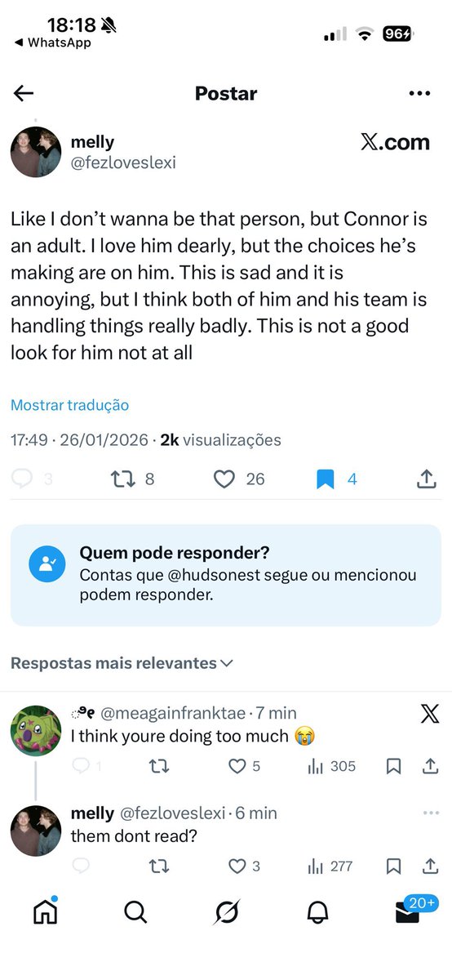Screen dimensions: 452x980
Task: Open the three-dot menu on melly's reply
Action: (x=431, y=813)
